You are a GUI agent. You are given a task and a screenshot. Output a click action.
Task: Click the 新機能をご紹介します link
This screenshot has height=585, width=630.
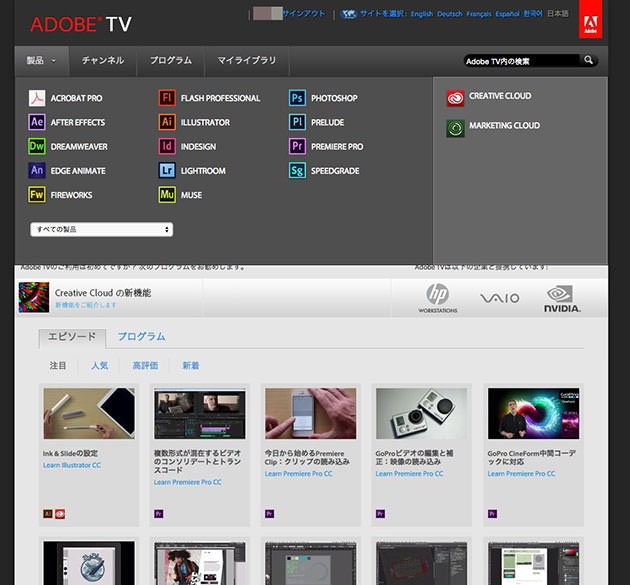86,305
